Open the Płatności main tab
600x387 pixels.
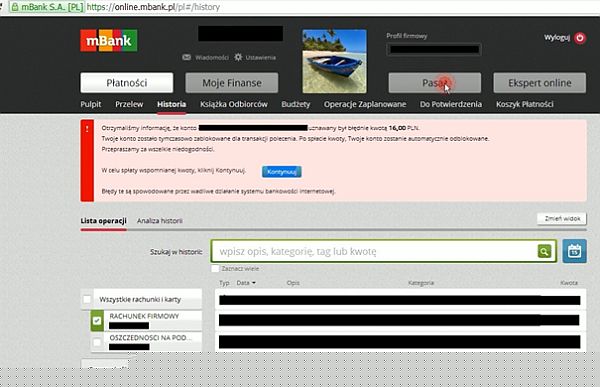click(x=127, y=83)
